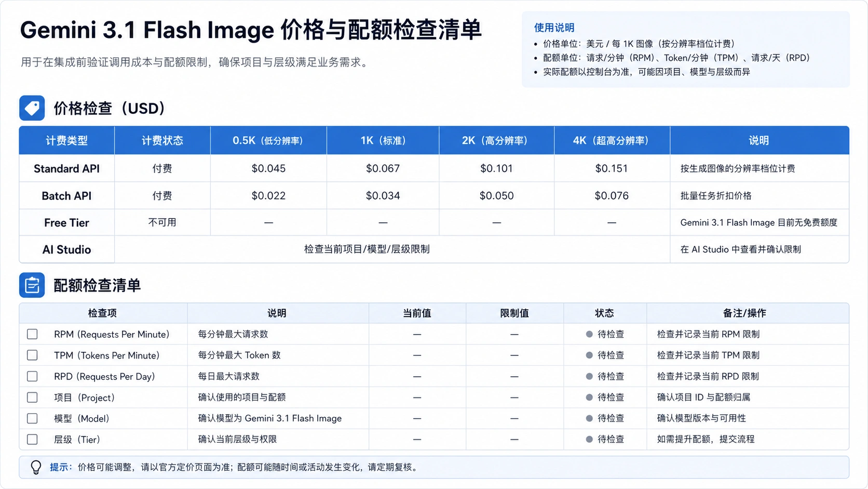Viewport: 868px width, 489px height.
Task: Click the action 检查并记录当前 TPM 限制
Action: [x=708, y=355]
